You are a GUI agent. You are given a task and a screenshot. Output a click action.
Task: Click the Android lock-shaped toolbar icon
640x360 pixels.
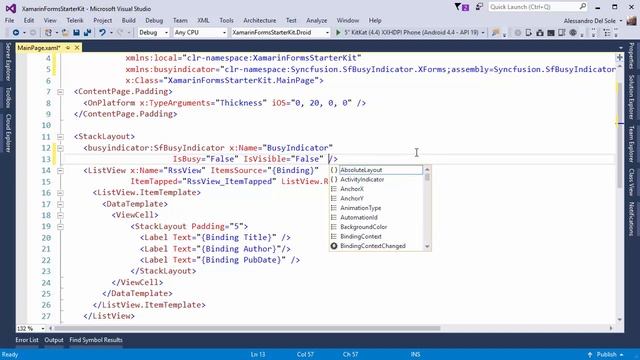[540, 32]
